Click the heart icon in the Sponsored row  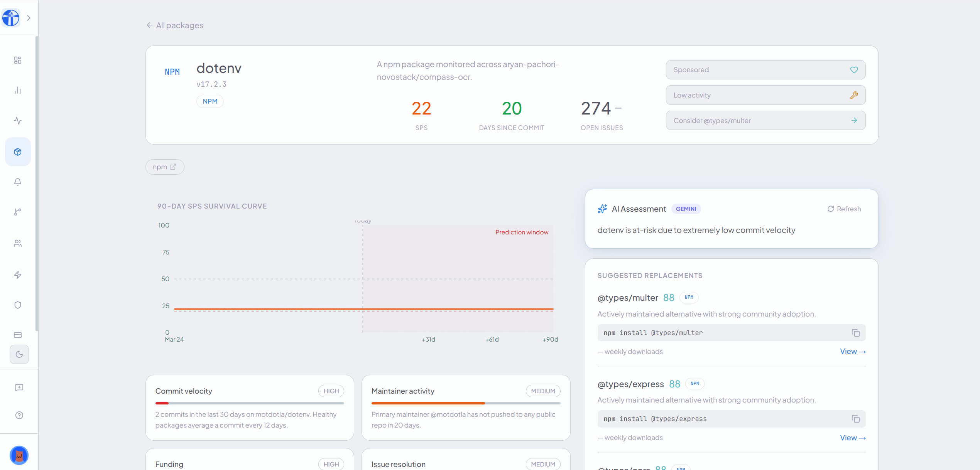pyautogui.click(x=854, y=70)
